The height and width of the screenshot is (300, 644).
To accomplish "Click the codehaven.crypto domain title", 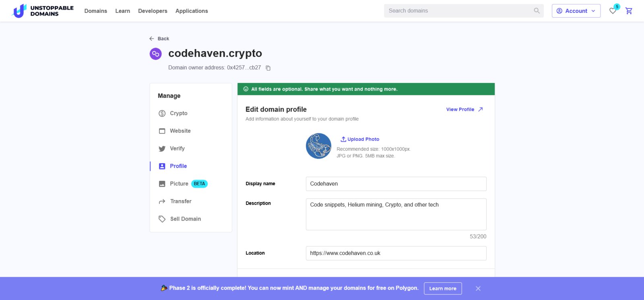I will click(x=215, y=53).
